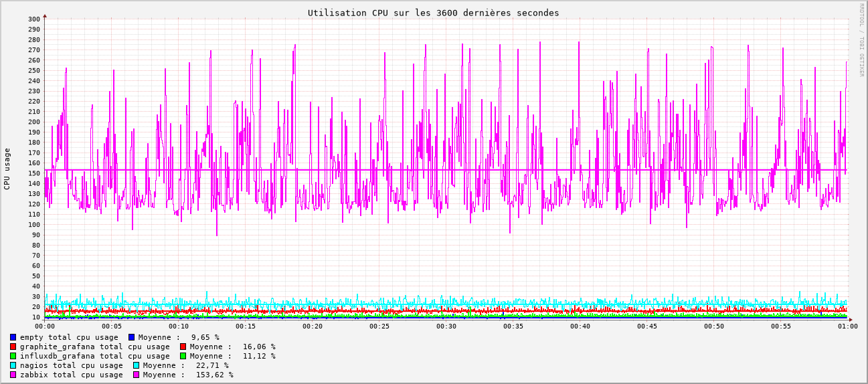Click the 00:30 time axis label
Viewport: 868px width, 384px height.
446,326
